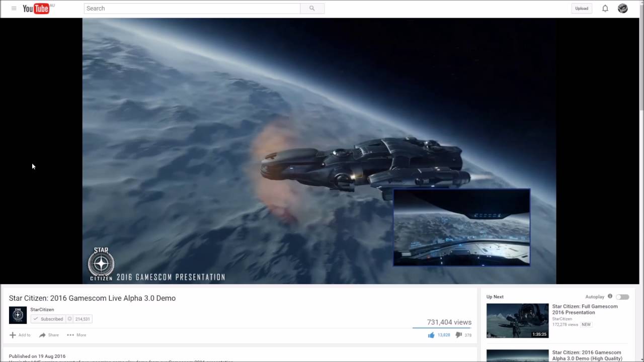Like the video with thumbs up
This screenshot has width=644, height=362.
(431, 335)
